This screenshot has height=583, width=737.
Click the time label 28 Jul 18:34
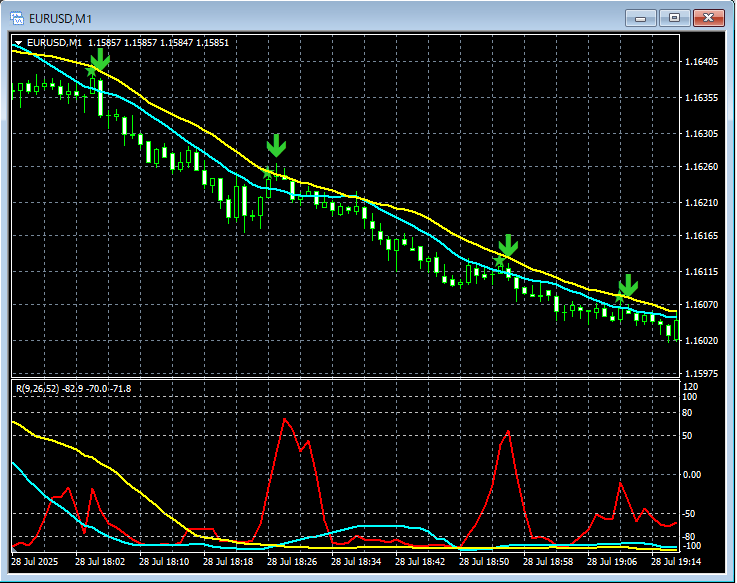click(x=356, y=562)
